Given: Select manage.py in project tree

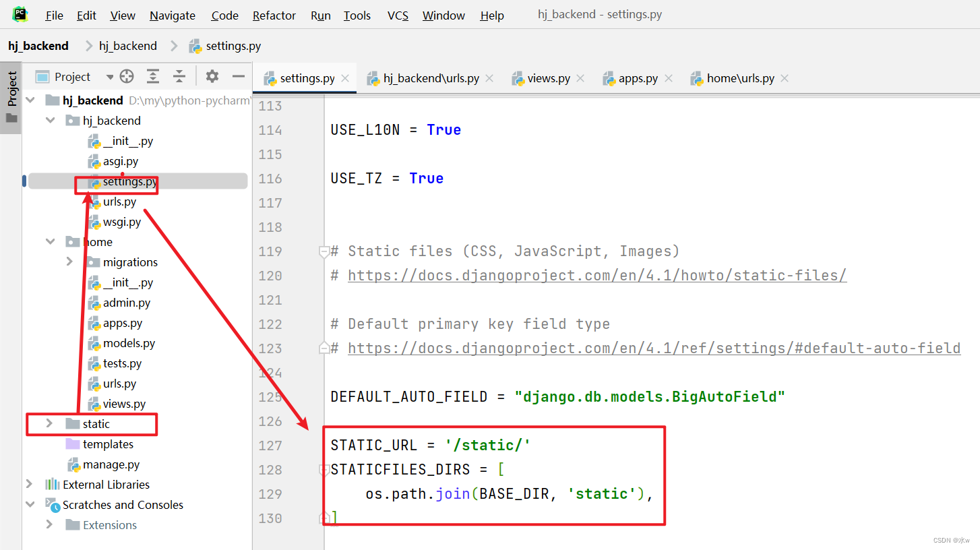Looking at the screenshot, I should 104,464.
